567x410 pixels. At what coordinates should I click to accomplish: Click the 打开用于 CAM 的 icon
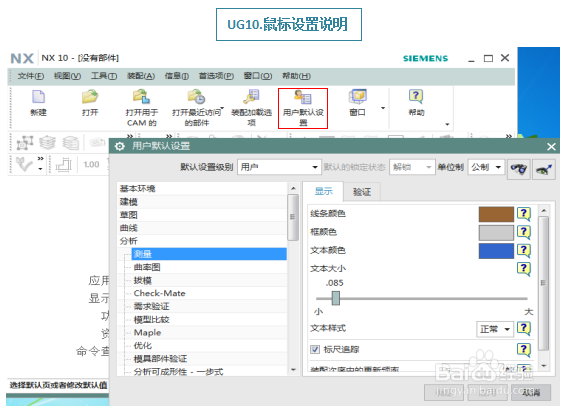coord(141,97)
